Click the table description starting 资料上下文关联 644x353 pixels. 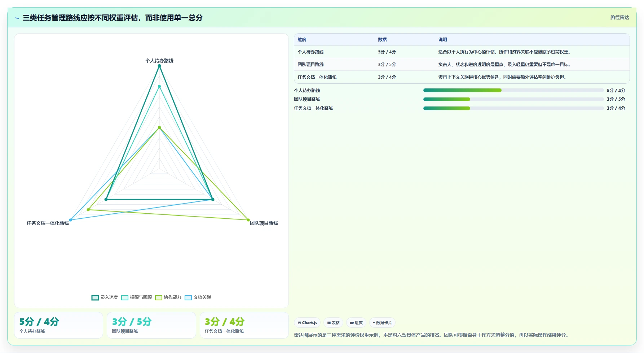point(503,77)
